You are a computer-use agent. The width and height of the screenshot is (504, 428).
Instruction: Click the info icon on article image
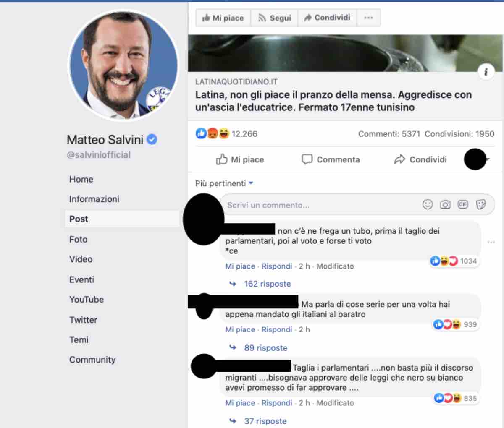[x=486, y=72]
